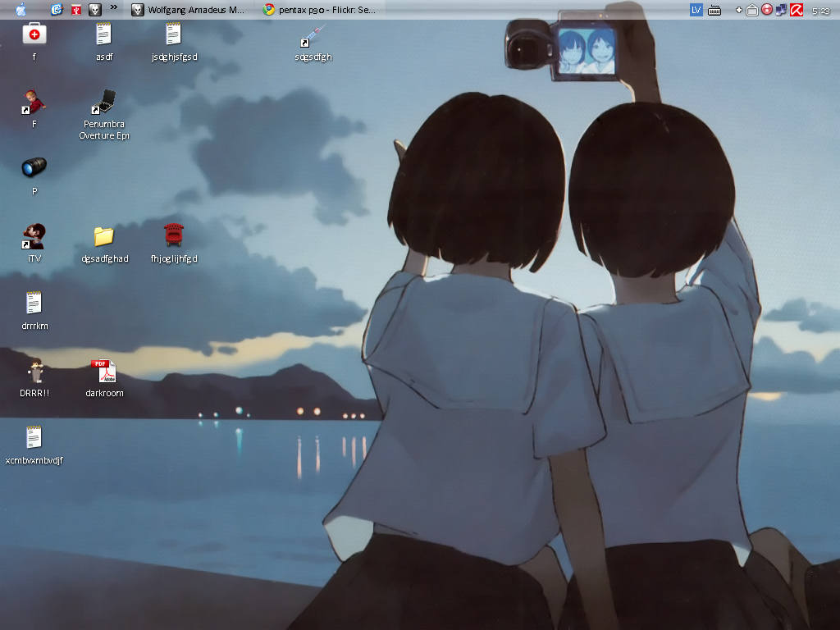Launch the blue quick launch icon beside Apple logo
Screen dimensions: 840x630
(57, 10)
